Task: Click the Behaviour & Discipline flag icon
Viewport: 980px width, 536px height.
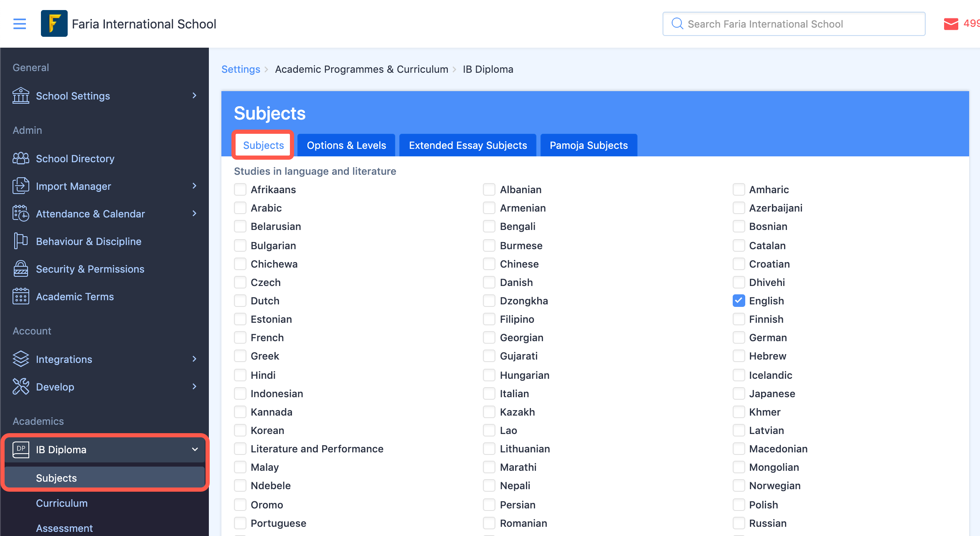Action: 21,241
